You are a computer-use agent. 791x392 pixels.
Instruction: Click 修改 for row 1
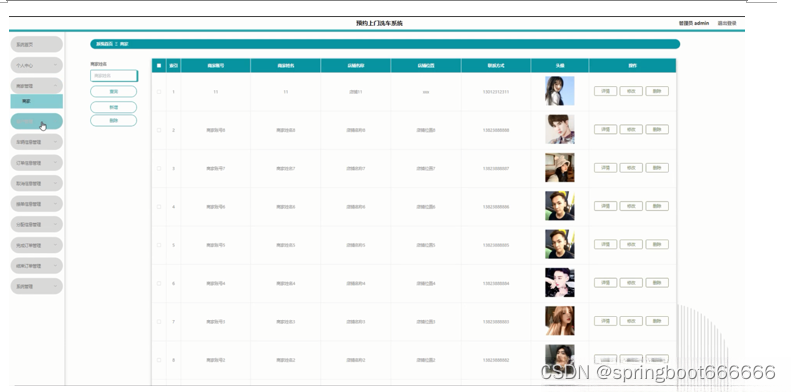pos(631,91)
